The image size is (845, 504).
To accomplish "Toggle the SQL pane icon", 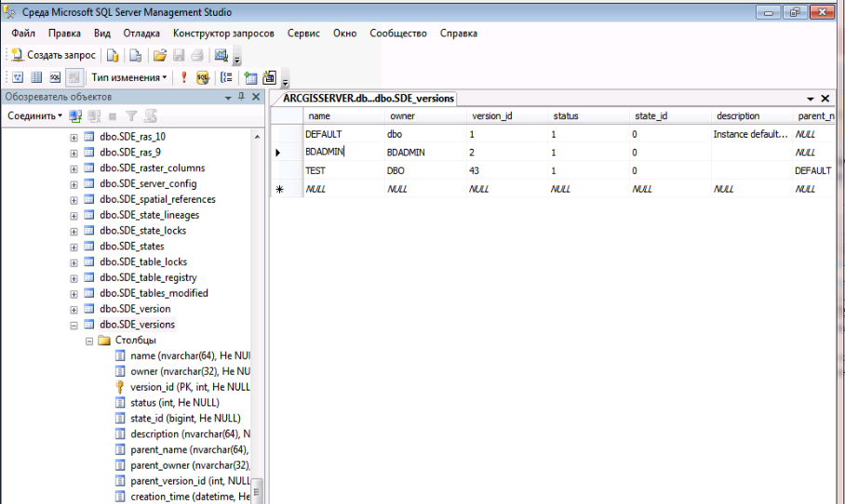I will 55,78.
